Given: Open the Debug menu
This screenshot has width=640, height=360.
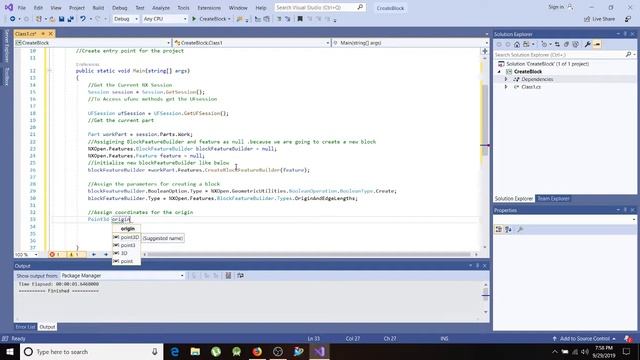Looking at the screenshot, I should click(x=120, y=8).
